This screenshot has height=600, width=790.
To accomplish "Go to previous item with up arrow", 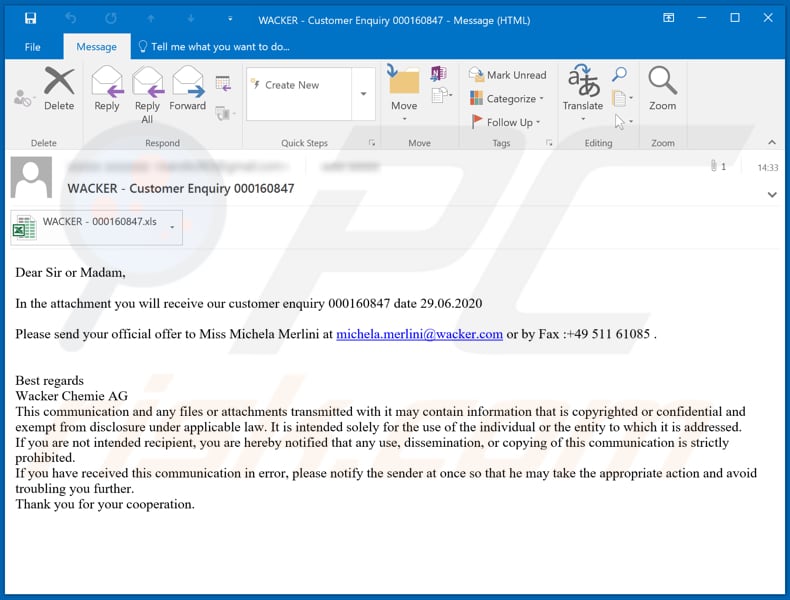I will pos(151,19).
